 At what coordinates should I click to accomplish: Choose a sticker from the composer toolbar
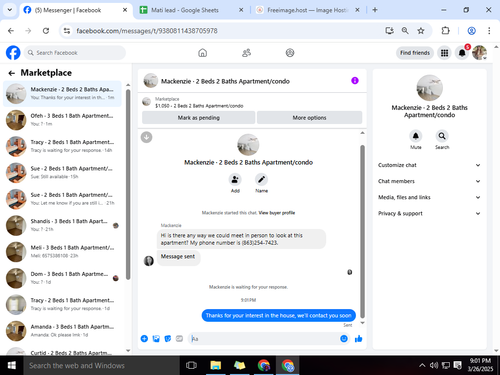point(168,339)
